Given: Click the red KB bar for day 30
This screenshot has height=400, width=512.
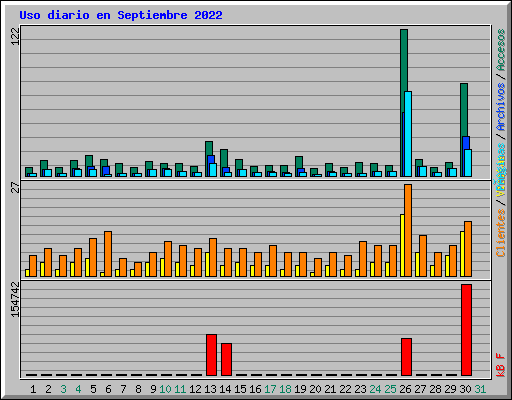Looking at the screenshot, I should tap(466, 330).
